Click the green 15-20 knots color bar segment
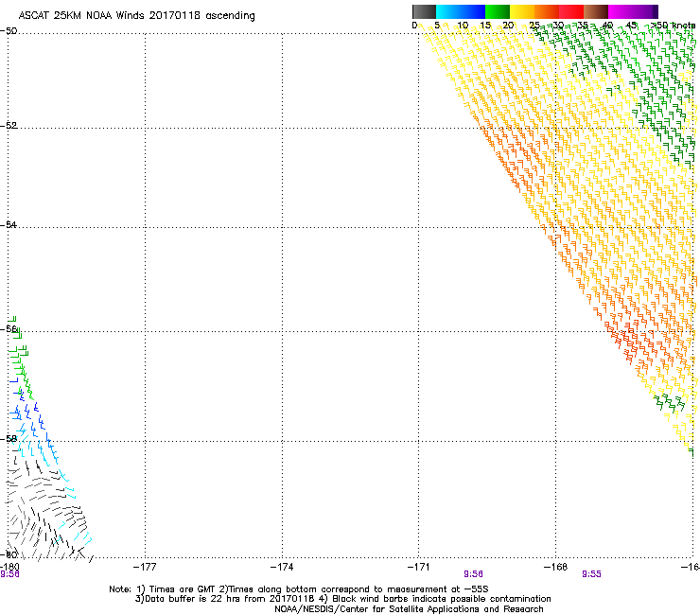Screen dimensions: 700x615 point(498,11)
